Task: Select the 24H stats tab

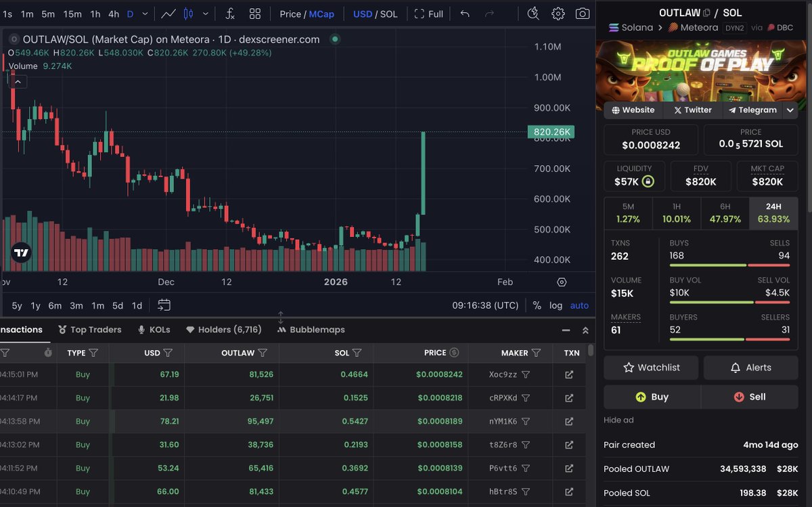Action: [773, 213]
